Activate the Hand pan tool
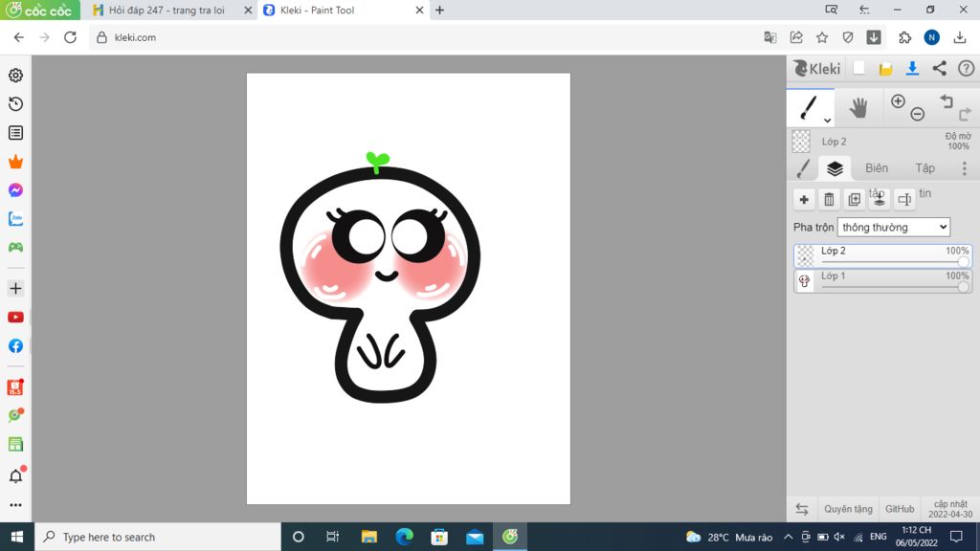The height and width of the screenshot is (551, 980). click(x=858, y=107)
